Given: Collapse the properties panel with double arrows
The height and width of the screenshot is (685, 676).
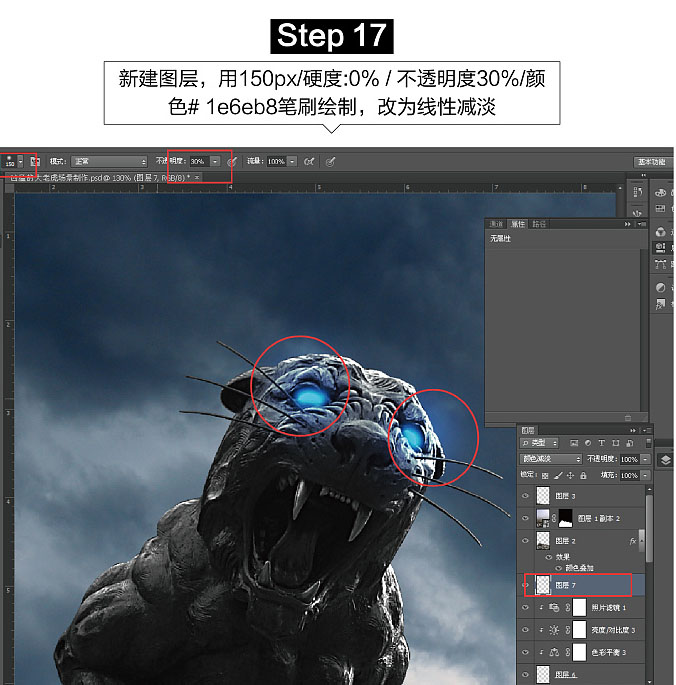Looking at the screenshot, I should pos(627,224).
